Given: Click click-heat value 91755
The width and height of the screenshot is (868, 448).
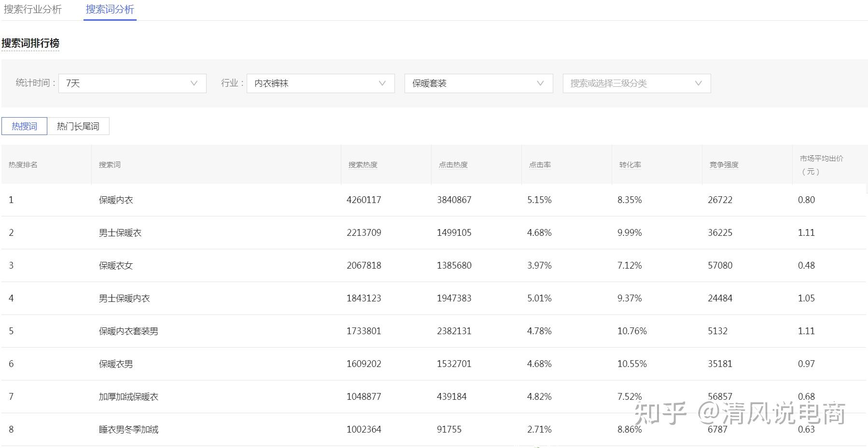Looking at the screenshot, I should (449, 430).
